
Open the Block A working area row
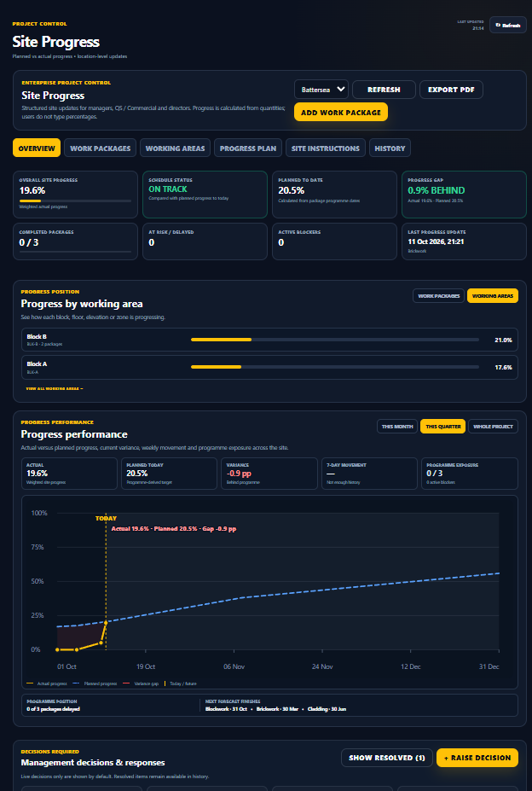[269, 367]
